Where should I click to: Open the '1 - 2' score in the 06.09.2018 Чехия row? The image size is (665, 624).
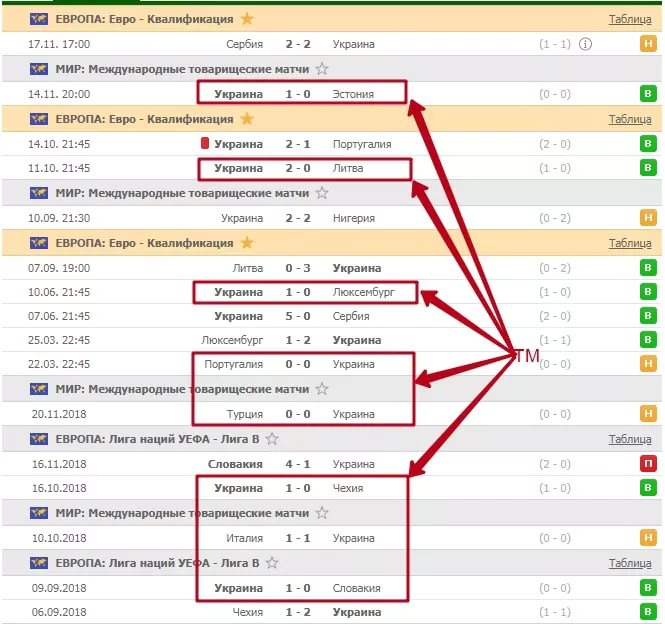[298, 612]
